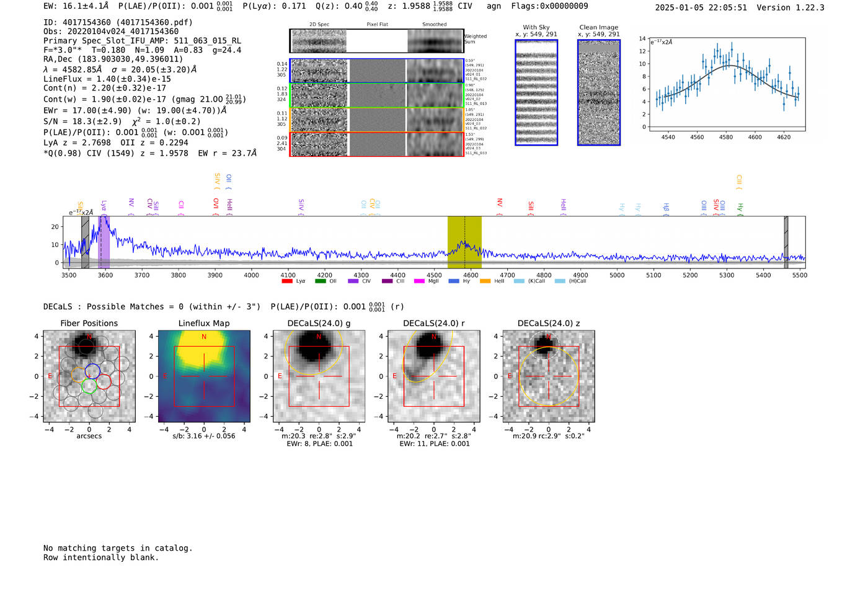Click the green fiber circle in Fiber Positions
The height and width of the screenshot is (591, 868).
point(89,386)
